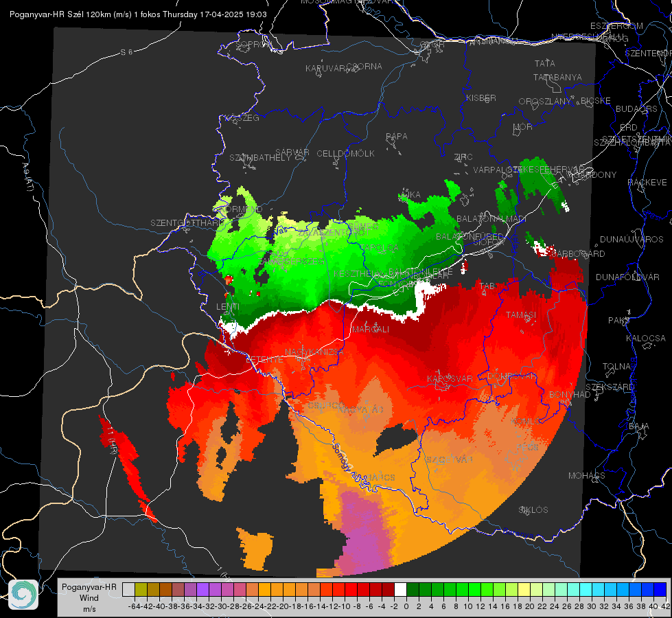Click the BALATONFURED town label
The image size is (672, 618).
(x=470, y=237)
